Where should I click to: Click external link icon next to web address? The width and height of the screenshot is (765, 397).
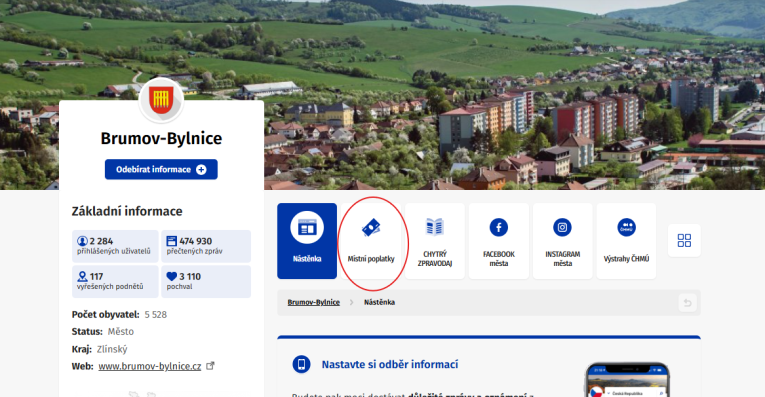pos(210,365)
